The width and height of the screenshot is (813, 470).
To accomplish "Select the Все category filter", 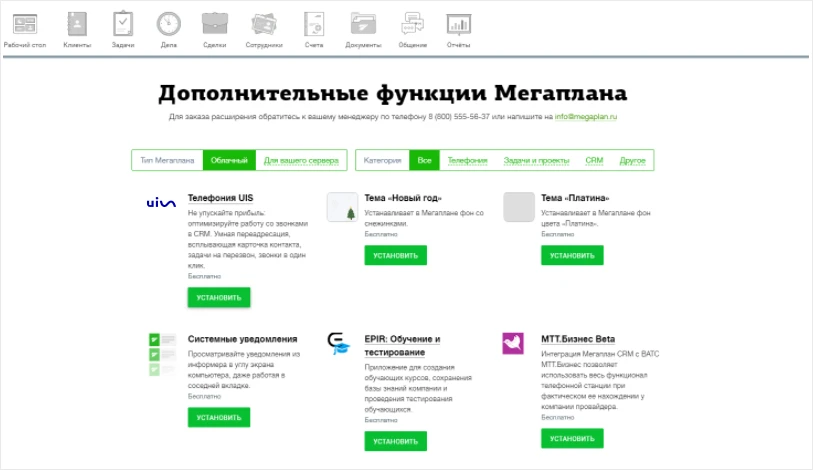I will point(425,160).
